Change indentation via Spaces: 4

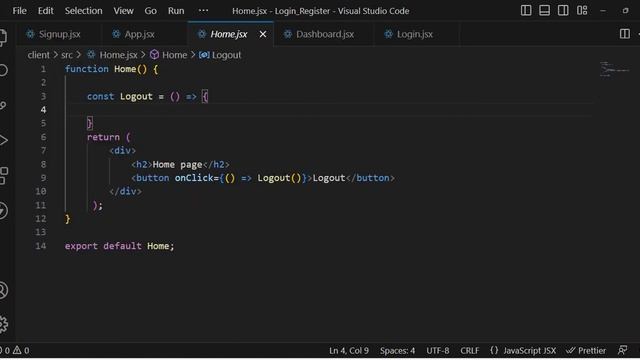[397, 351]
